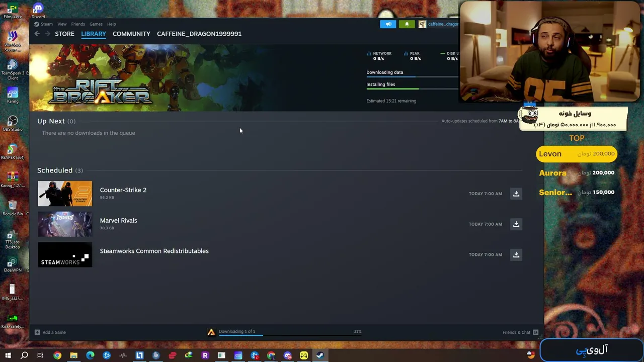Open Windows taskbar search

point(24,355)
